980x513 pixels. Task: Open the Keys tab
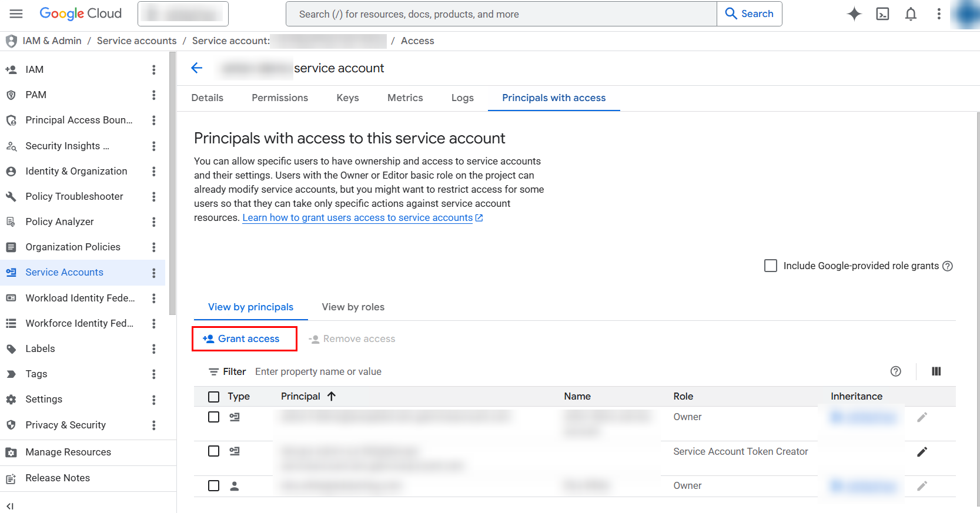348,98
